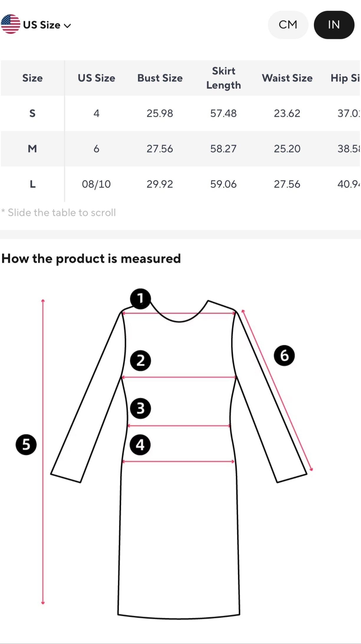
Task: Select size M row label
Action: click(x=32, y=149)
